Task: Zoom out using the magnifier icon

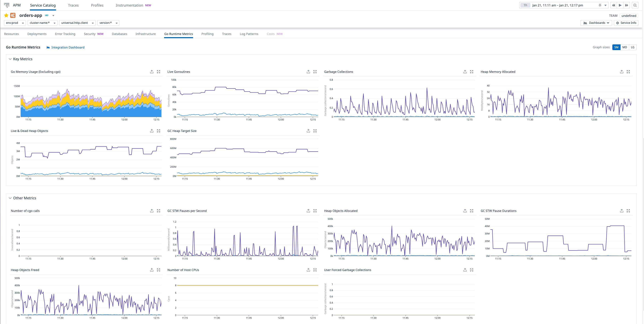Action: (635, 5)
